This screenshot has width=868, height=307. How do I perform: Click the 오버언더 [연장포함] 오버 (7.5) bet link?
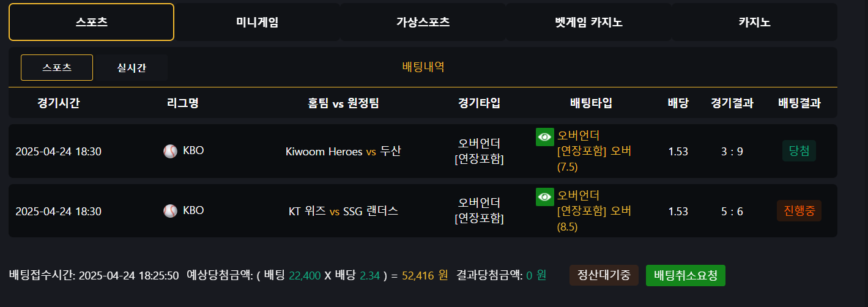[x=593, y=151]
